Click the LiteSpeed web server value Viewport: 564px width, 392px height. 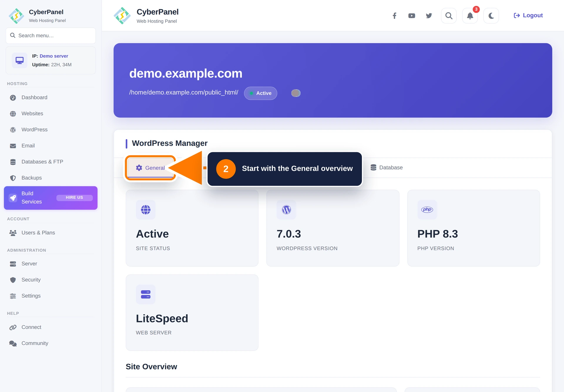tap(162, 319)
